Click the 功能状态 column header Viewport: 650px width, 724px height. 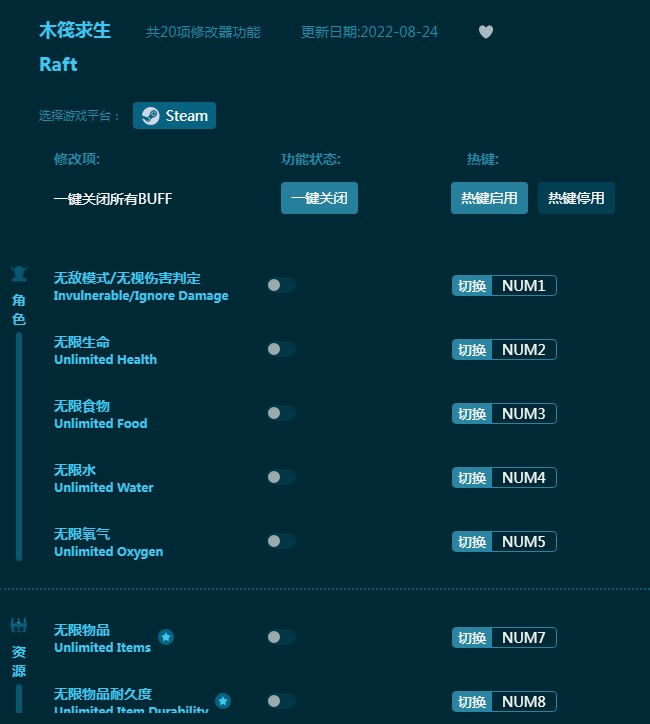pyautogui.click(x=311, y=159)
